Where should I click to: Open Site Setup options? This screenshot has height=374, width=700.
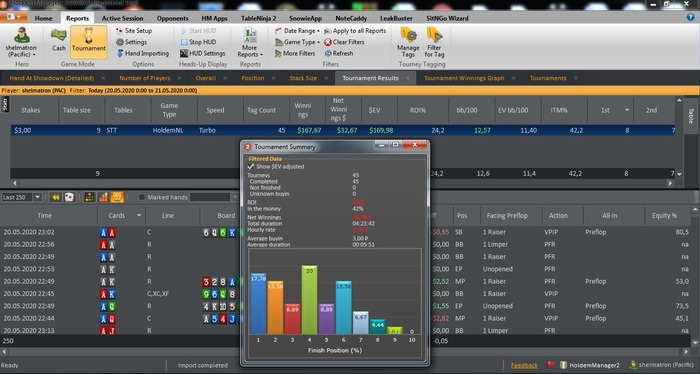(134, 31)
